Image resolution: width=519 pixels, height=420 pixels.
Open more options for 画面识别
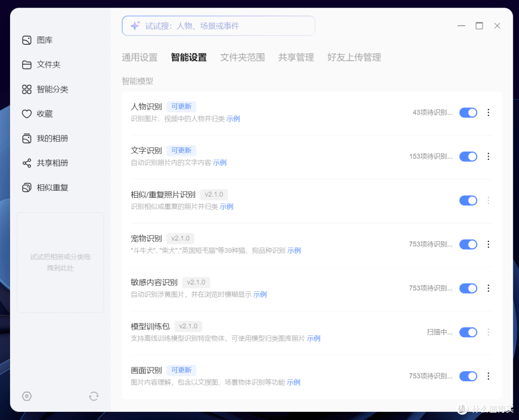point(488,376)
